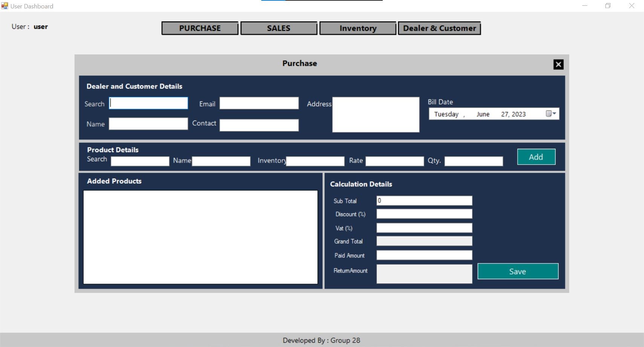Click the Discount (%) field
644x347 pixels.
(x=424, y=214)
